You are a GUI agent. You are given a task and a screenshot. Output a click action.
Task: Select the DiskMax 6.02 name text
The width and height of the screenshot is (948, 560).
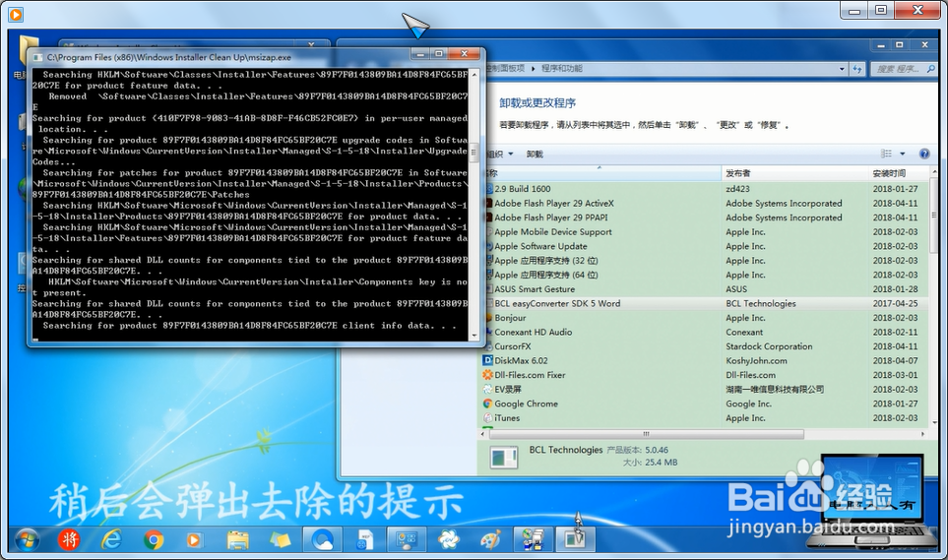point(521,360)
